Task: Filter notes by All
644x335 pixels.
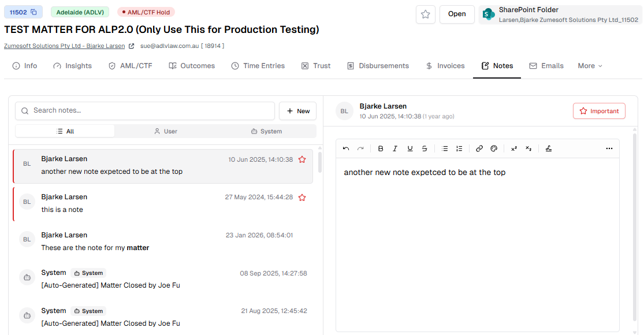Action: (65, 131)
